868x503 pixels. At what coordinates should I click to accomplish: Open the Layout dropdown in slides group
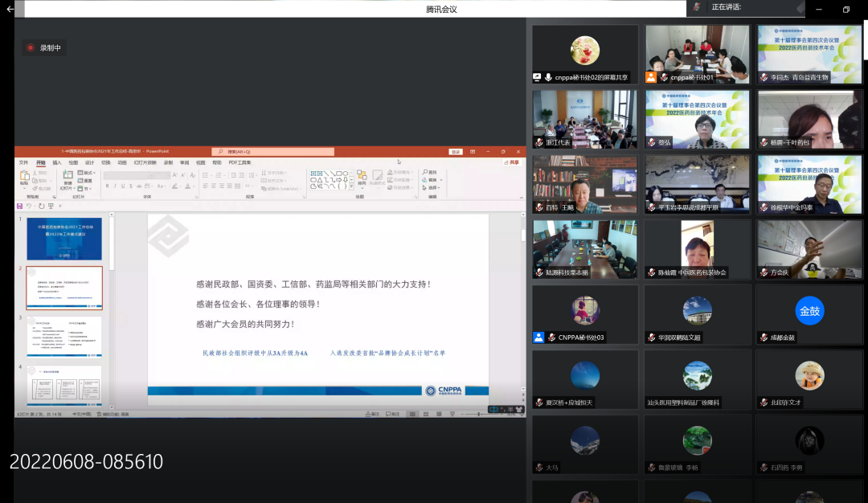pyautogui.click(x=86, y=173)
